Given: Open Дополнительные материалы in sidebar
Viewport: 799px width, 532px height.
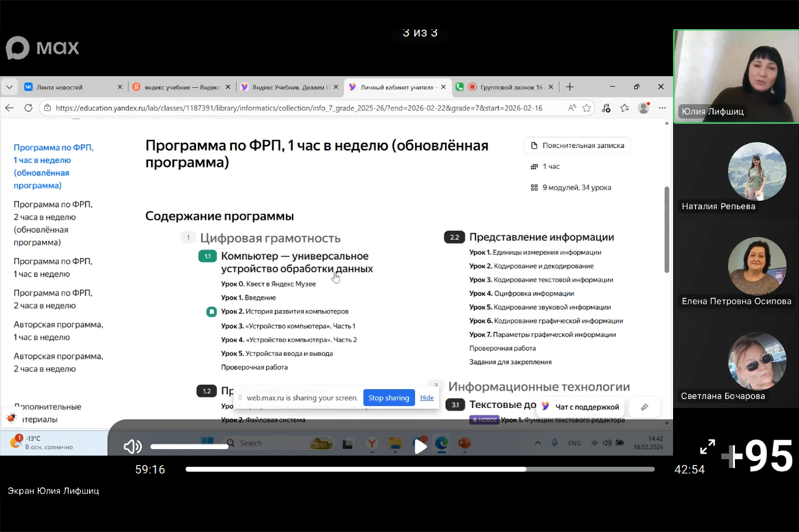Looking at the screenshot, I should pyautogui.click(x=48, y=413).
